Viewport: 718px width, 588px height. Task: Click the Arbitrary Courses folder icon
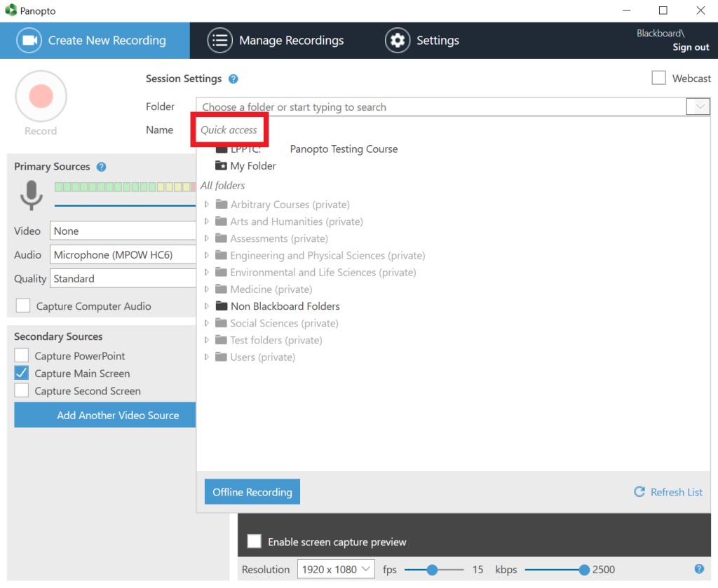[222, 204]
